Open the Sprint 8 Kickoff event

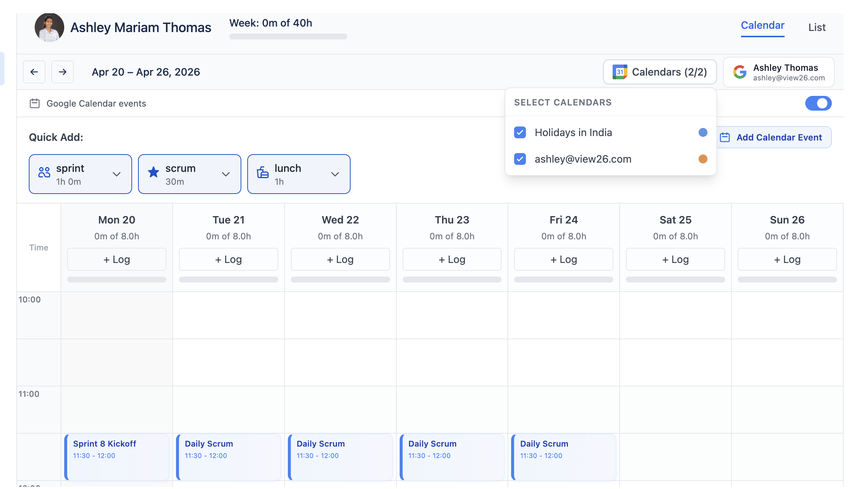117,457
